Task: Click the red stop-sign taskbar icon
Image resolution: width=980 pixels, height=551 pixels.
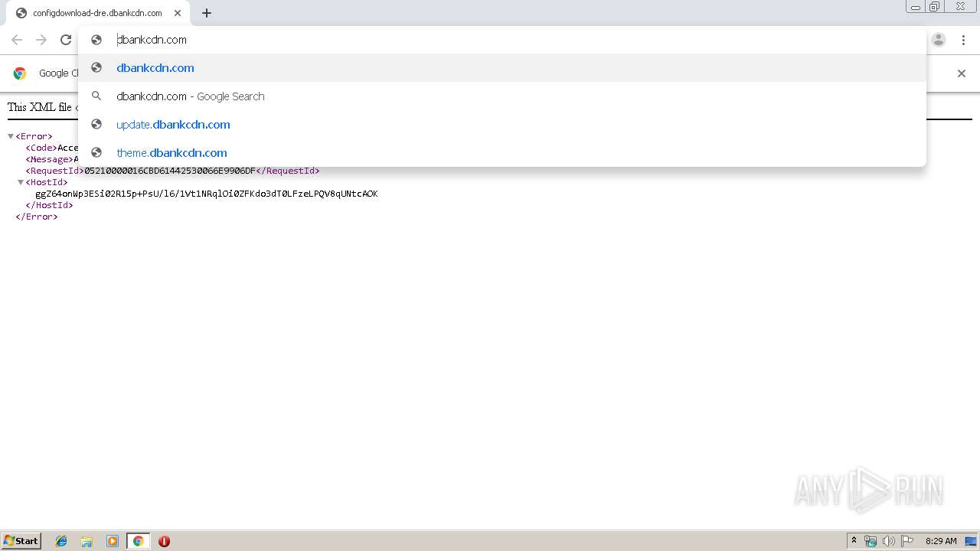Action: coord(164,541)
